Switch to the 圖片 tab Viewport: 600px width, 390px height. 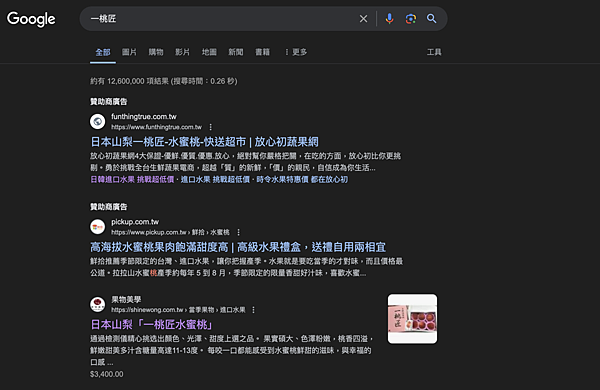point(129,52)
